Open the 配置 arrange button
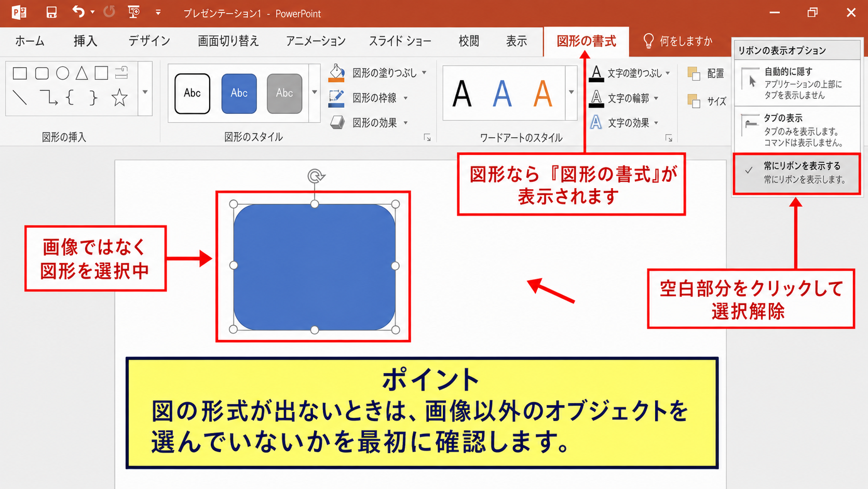This screenshot has width=868, height=489. tap(706, 73)
